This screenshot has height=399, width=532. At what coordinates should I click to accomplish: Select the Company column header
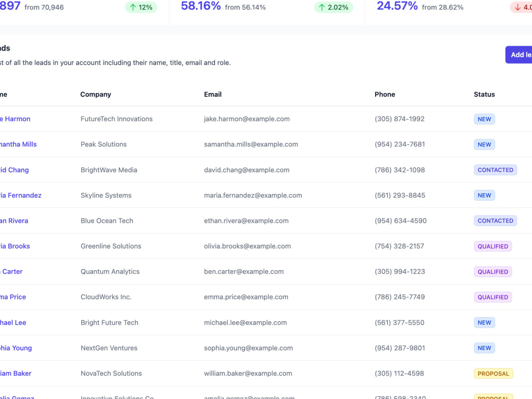click(x=96, y=94)
